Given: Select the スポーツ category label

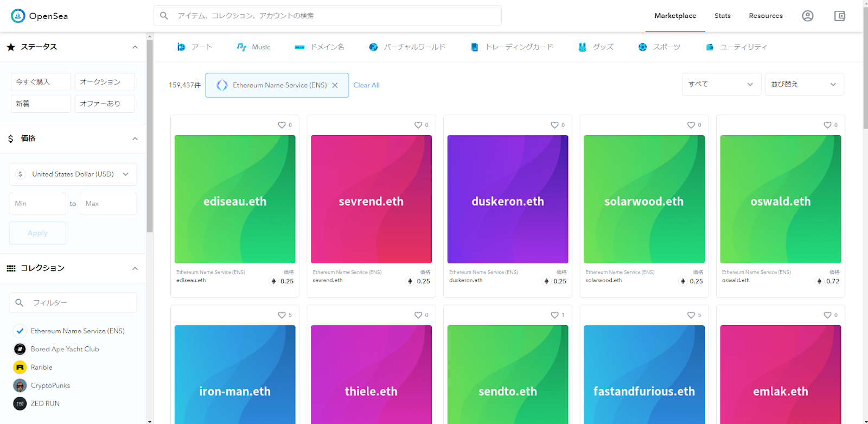Looking at the screenshot, I should point(667,47).
